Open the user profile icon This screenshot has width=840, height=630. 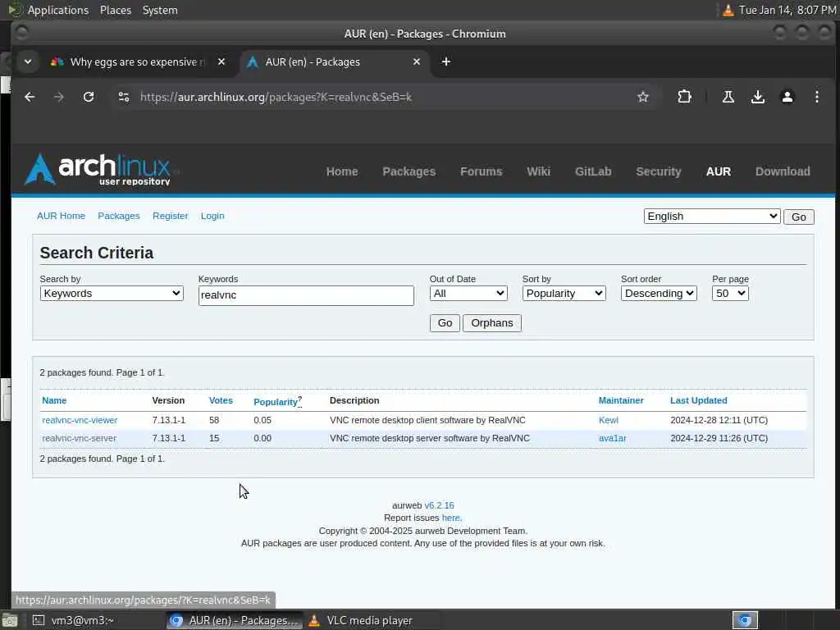tap(787, 97)
